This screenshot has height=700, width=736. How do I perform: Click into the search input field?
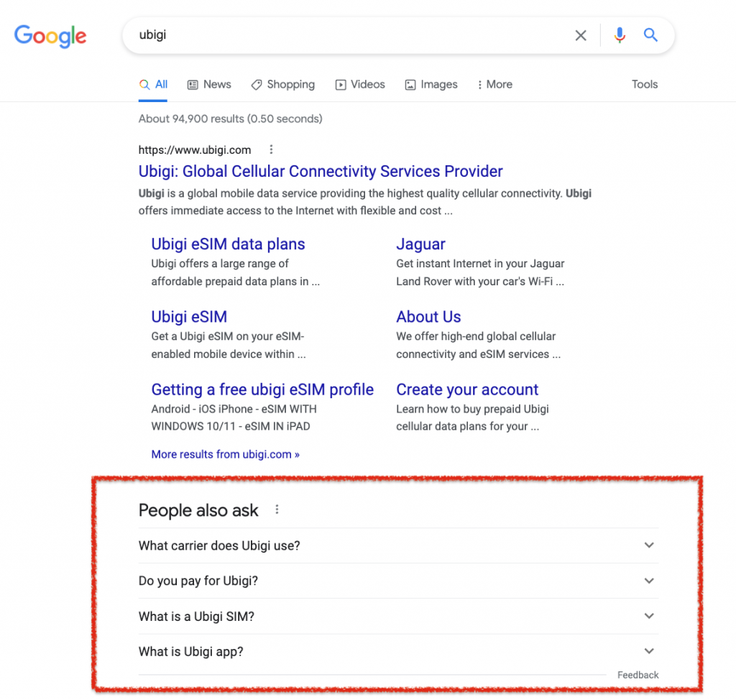pyautogui.click(x=345, y=35)
